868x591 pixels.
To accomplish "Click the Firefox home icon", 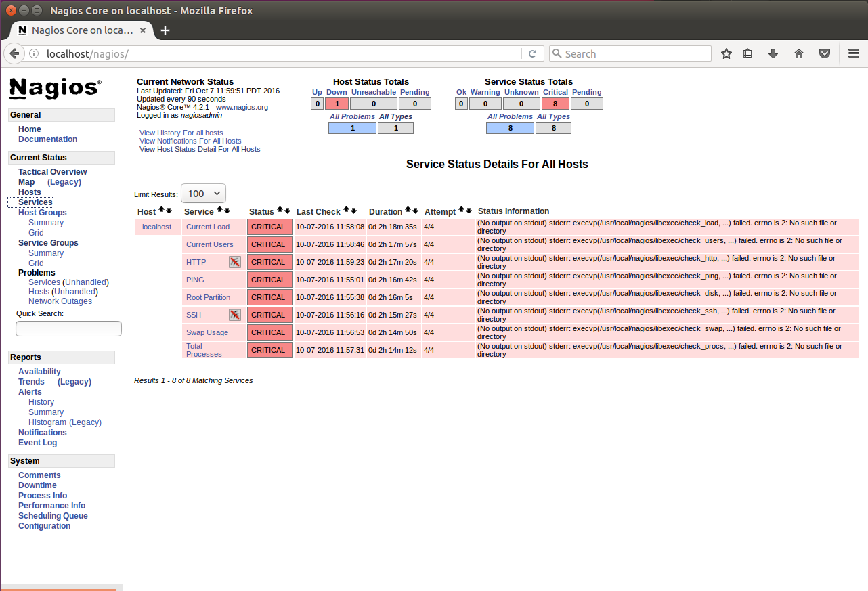I will (x=799, y=53).
